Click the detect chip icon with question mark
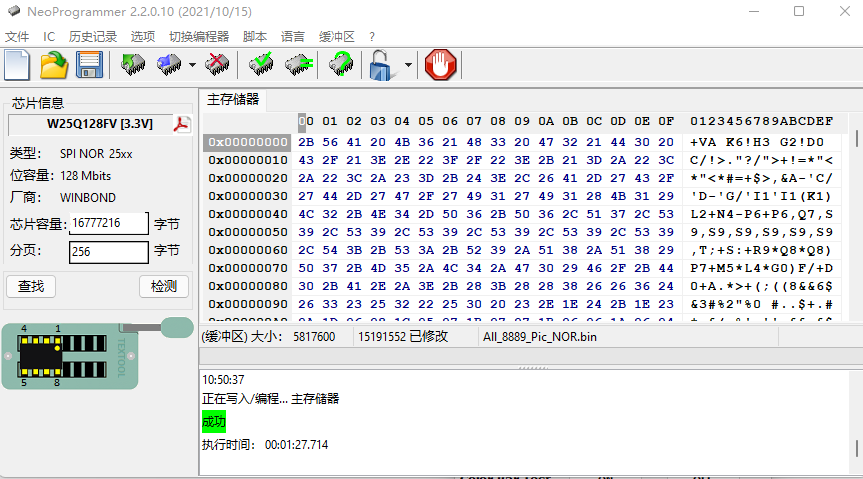 (341, 65)
